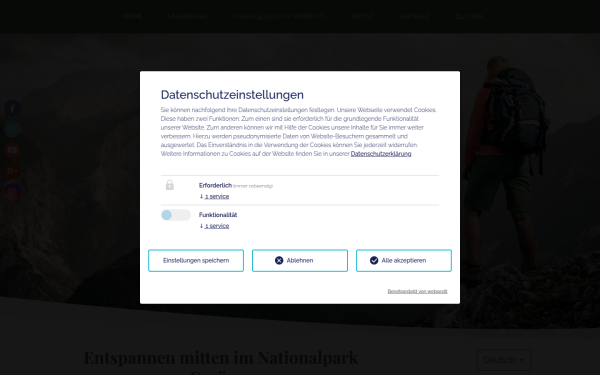This screenshot has width=600, height=375.
Task: Click the Funktionalität category label
Action: coord(218,215)
